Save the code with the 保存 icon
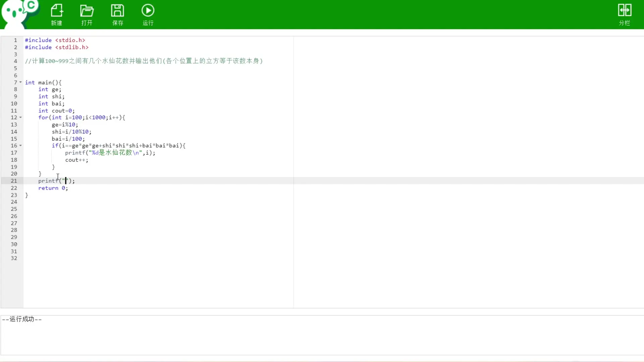The image size is (644, 362). [x=117, y=14]
